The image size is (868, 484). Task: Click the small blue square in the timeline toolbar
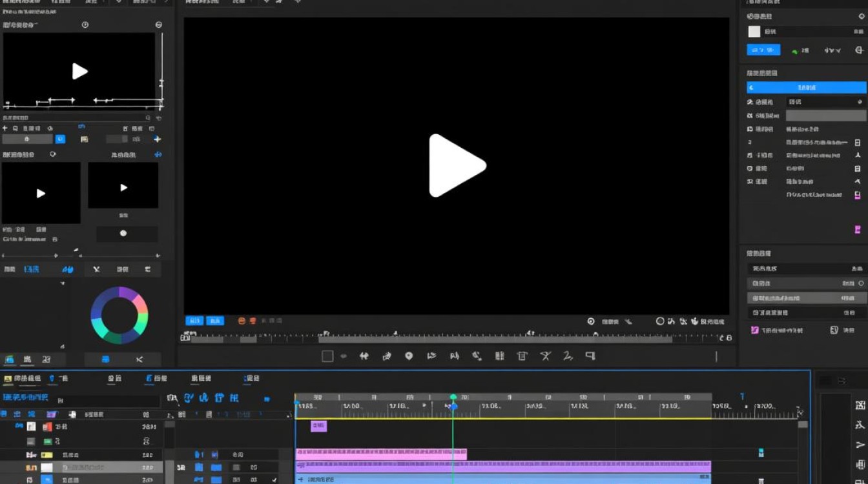(x=267, y=399)
